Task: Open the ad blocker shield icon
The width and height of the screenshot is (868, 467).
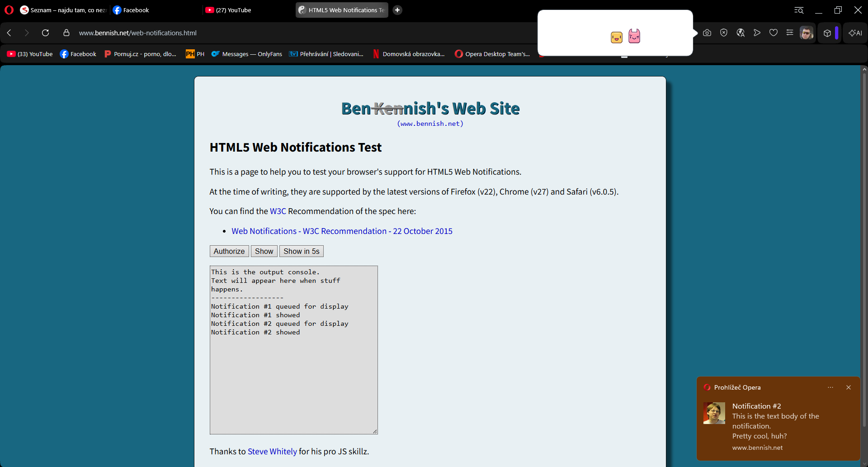Action: (x=724, y=33)
